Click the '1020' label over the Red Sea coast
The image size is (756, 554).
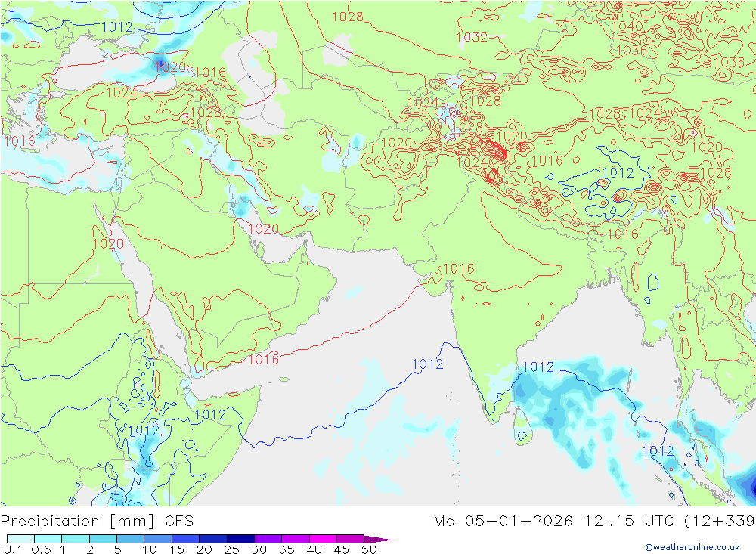pyautogui.click(x=108, y=243)
